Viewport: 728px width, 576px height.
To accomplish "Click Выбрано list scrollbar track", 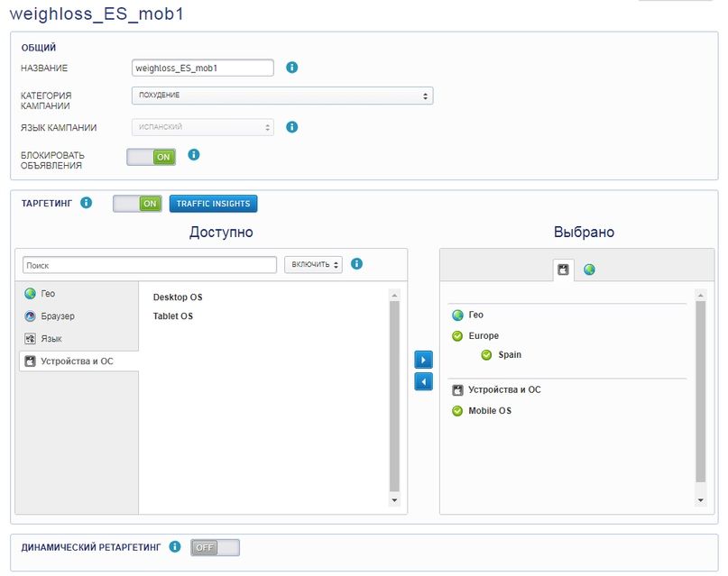I will pyautogui.click(x=701, y=392).
